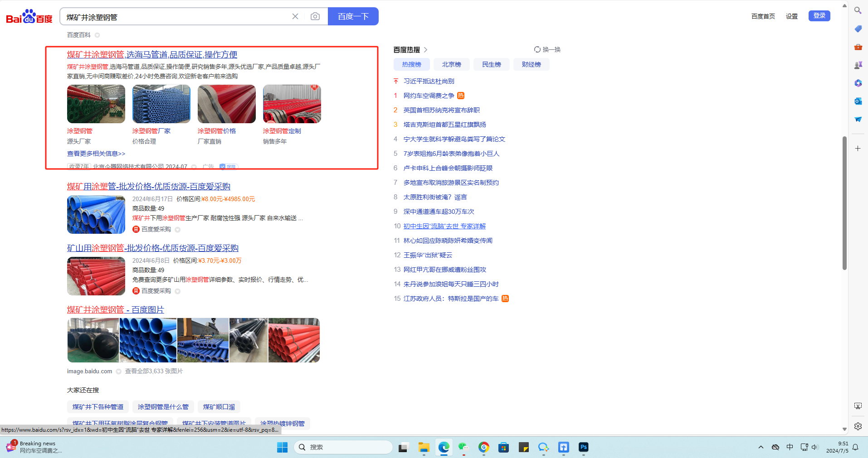Open Edge sidebar settings gear
This screenshot has width=868, height=458.
(x=858, y=426)
